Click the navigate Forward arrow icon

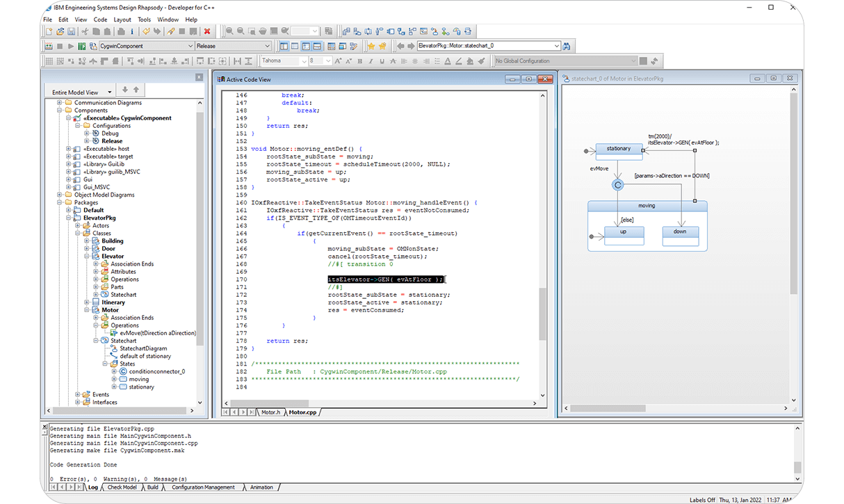[411, 46]
